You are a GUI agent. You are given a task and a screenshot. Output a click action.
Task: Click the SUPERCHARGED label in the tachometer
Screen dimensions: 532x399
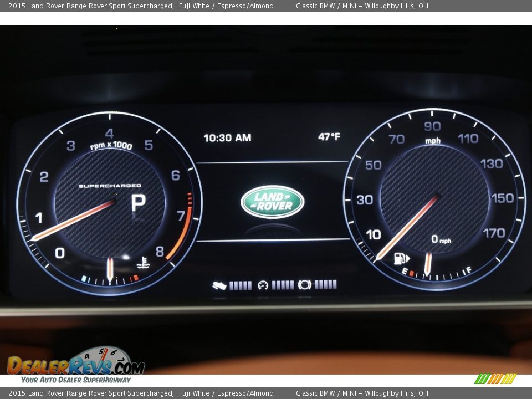tap(110, 186)
